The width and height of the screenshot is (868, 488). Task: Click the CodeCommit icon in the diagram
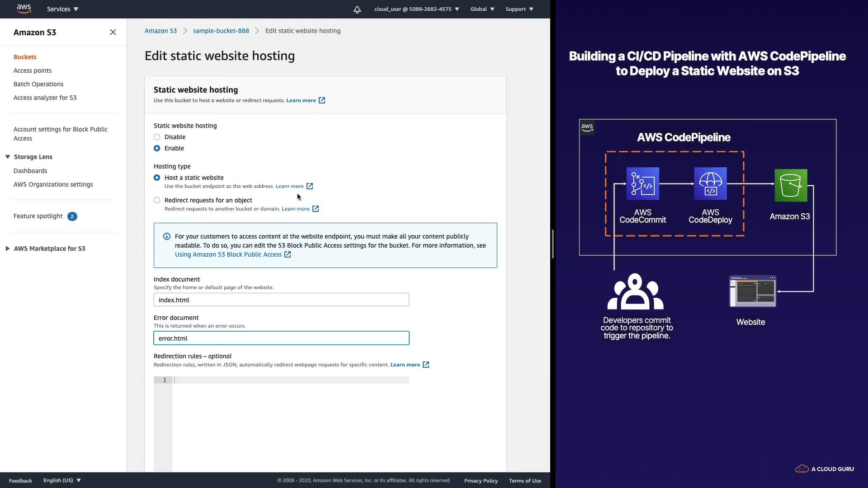coord(642,183)
